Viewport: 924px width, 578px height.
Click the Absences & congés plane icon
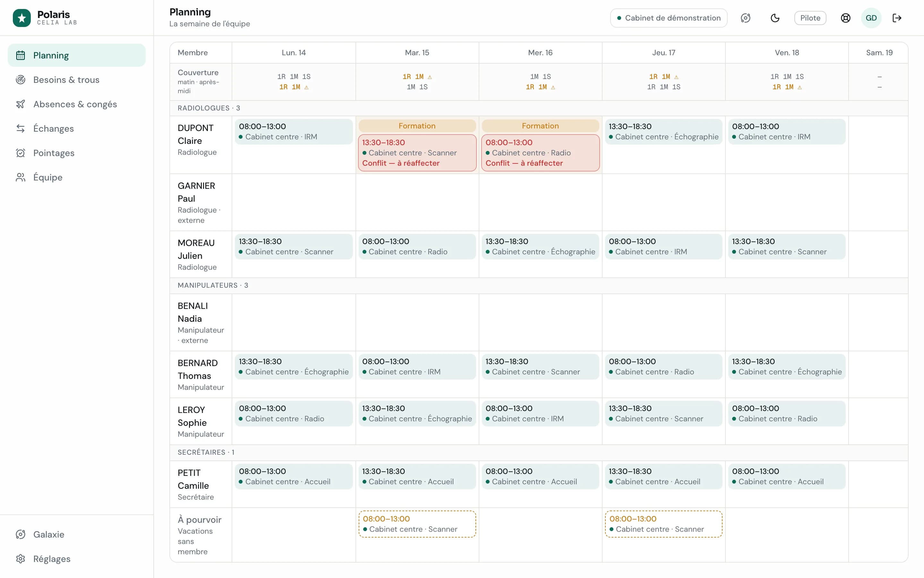(21, 104)
